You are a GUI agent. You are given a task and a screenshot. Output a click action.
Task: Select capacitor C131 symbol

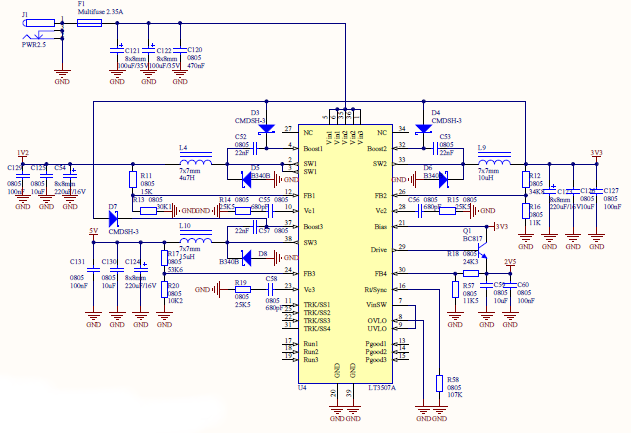click(x=93, y=270)
